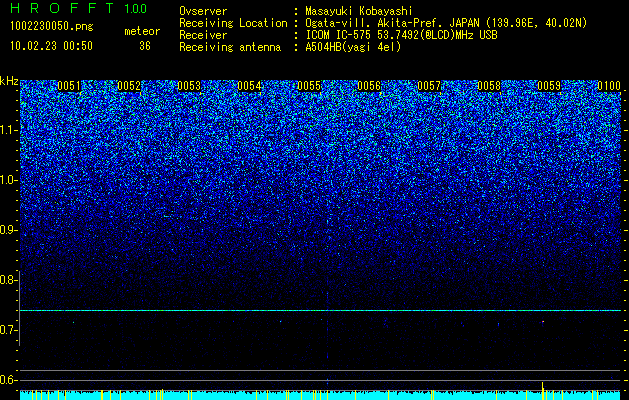This screenshot has width=629, height=400.
Task: Click the HROFFT 1.0.0 title text
Action: [79, 8]
